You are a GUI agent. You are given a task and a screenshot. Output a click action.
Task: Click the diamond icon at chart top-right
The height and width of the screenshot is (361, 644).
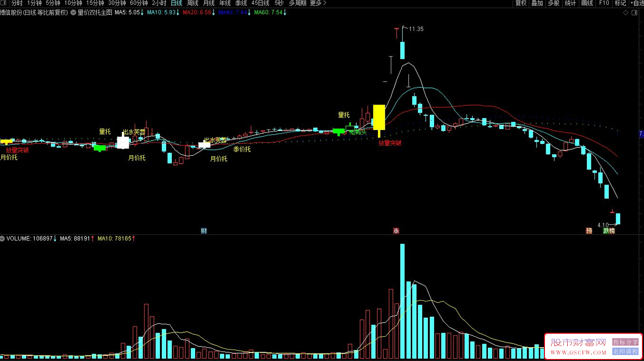click(626, 13)
